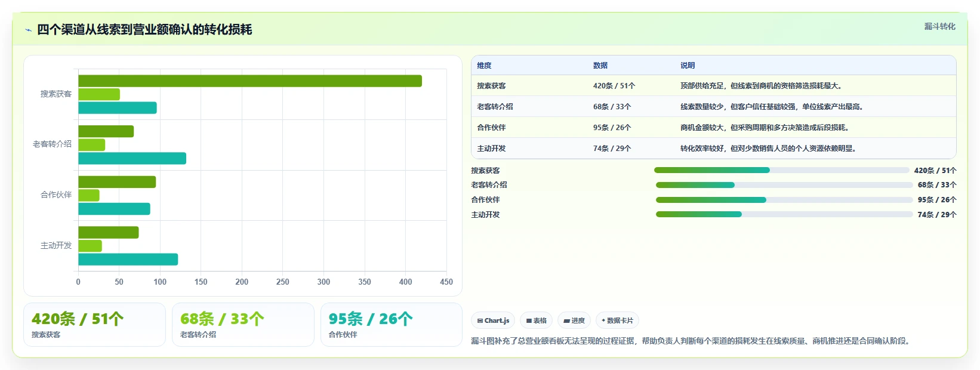Click the note starting 商机金额较大
Viewport: 980px width, 370px height.
tap(766, 128)
